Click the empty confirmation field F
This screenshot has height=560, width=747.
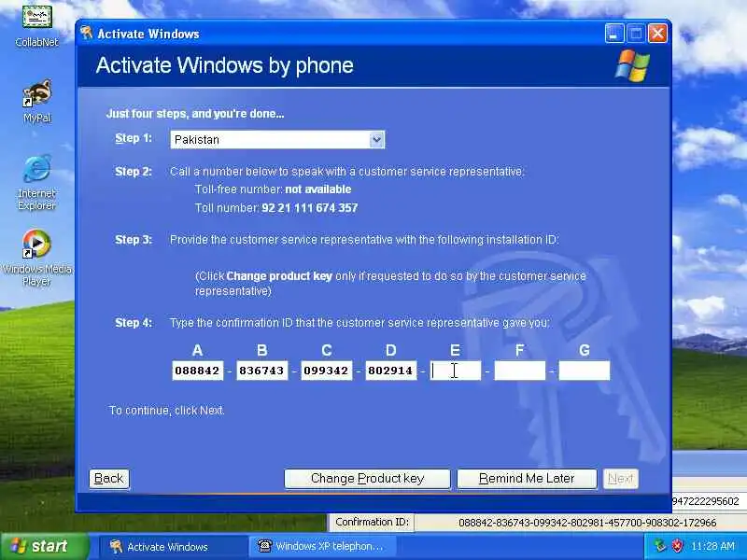point(520,371)
